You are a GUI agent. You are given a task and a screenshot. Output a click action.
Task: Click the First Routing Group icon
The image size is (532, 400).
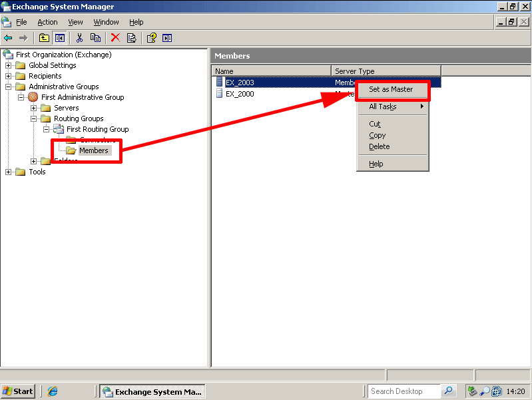tap(59, 129)
